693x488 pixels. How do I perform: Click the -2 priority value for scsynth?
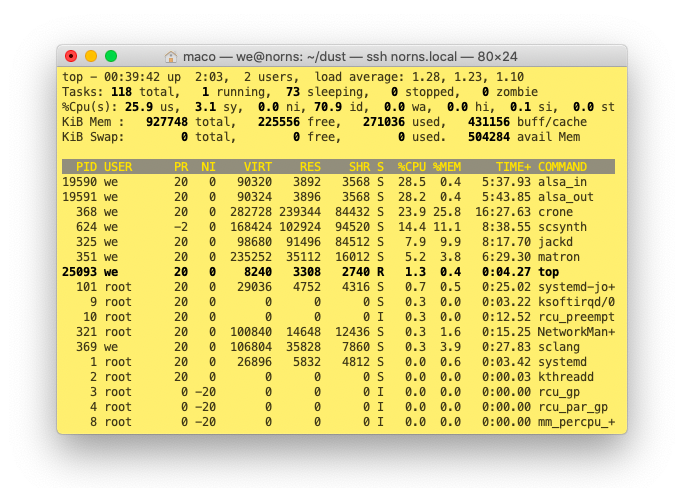click(x=181, y=227)
